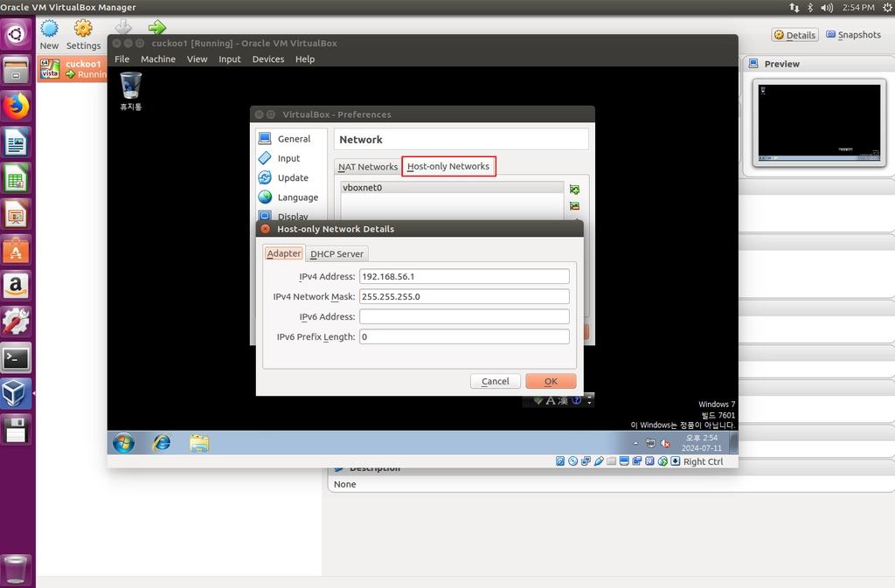This screenshot has width=895, height=588.
Task: Click the Windows Start orb
Action: (x=123, y=443)
